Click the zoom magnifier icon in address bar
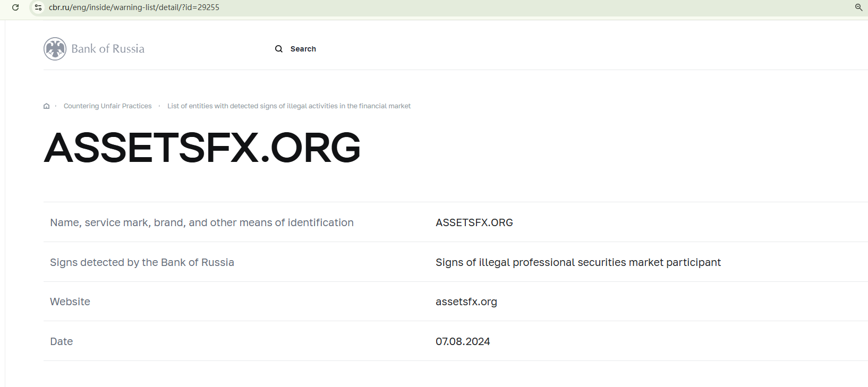 [x=858, y=7]
